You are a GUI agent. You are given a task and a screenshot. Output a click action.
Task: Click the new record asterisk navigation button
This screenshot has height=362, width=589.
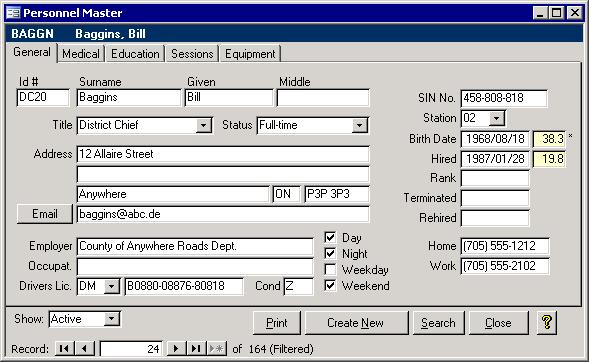click(x=216, y=348)
